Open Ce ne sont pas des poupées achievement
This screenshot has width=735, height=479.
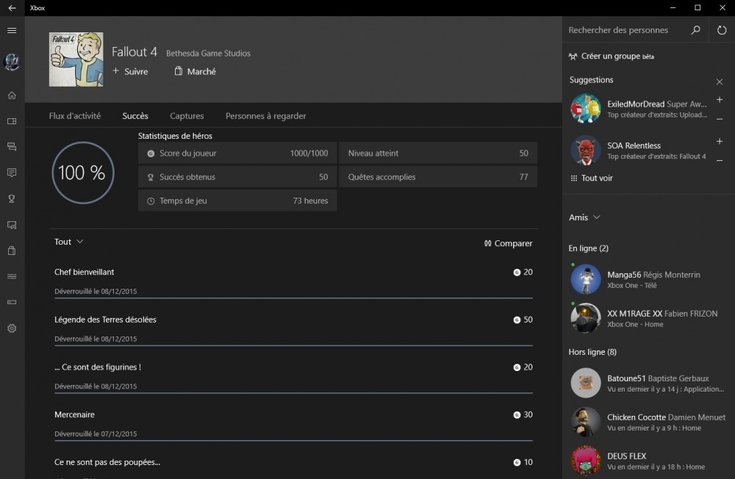point(293,467)
